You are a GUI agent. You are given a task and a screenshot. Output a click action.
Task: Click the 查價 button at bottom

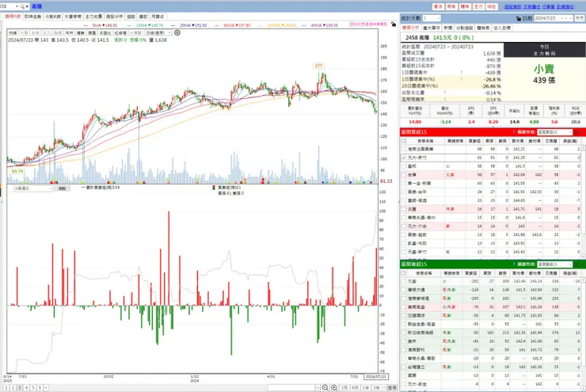click(x=392, y=387)
